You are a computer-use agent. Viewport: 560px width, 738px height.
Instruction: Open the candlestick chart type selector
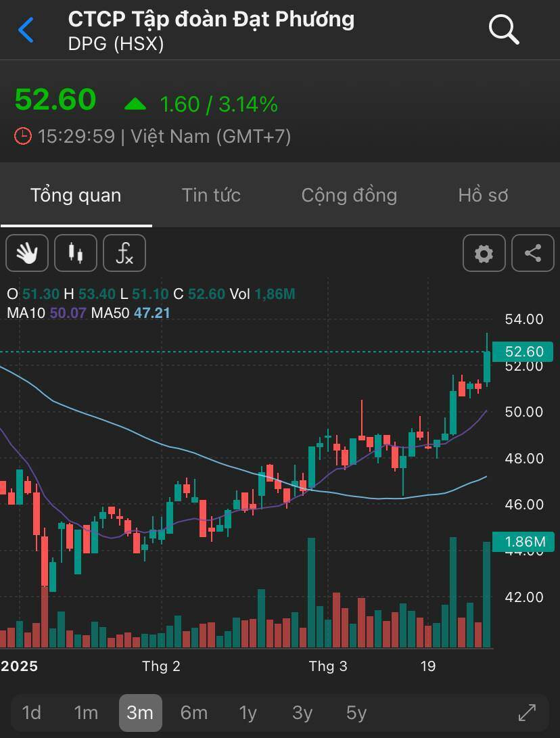coord(76,253)
